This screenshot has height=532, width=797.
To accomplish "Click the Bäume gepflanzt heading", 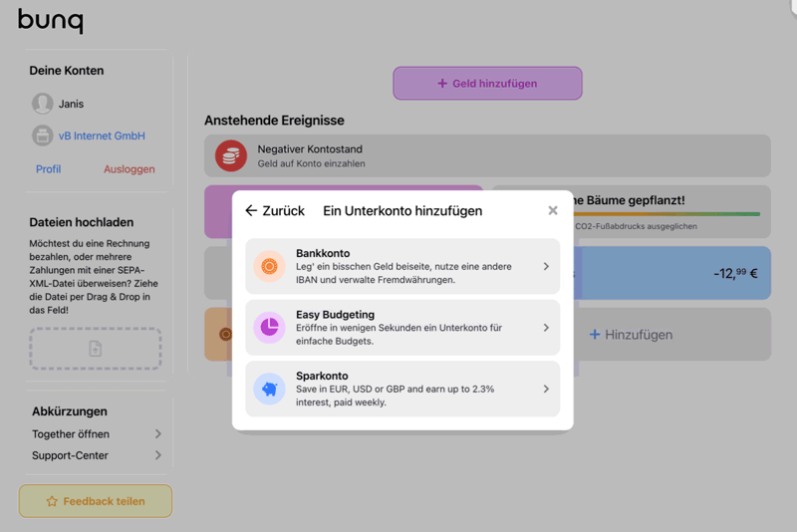I will [630, 200].
